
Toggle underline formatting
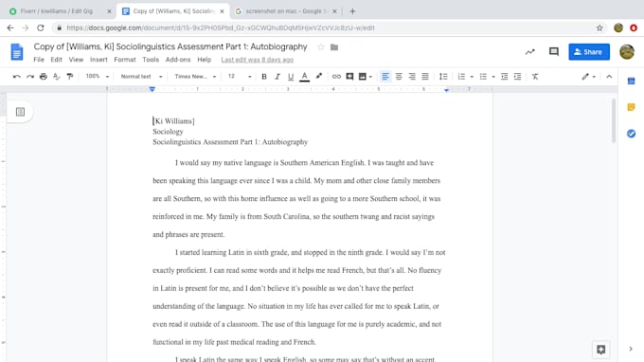tap(291, 77)
